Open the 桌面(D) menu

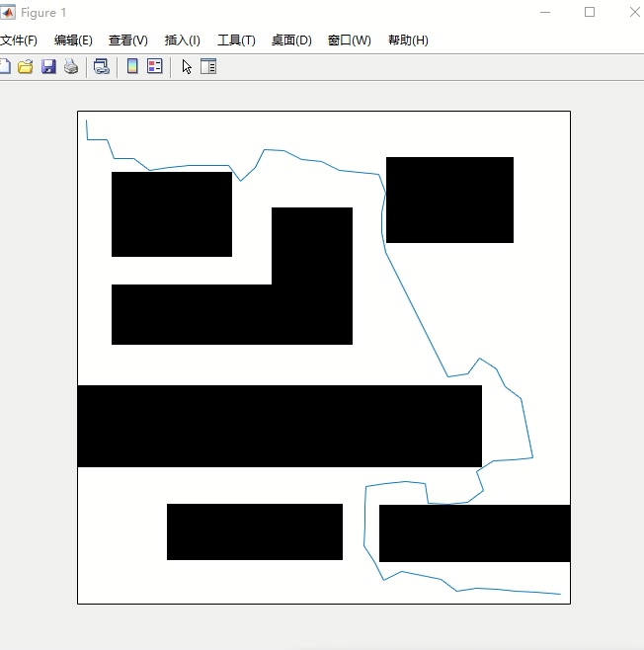[x=291, y=41]
